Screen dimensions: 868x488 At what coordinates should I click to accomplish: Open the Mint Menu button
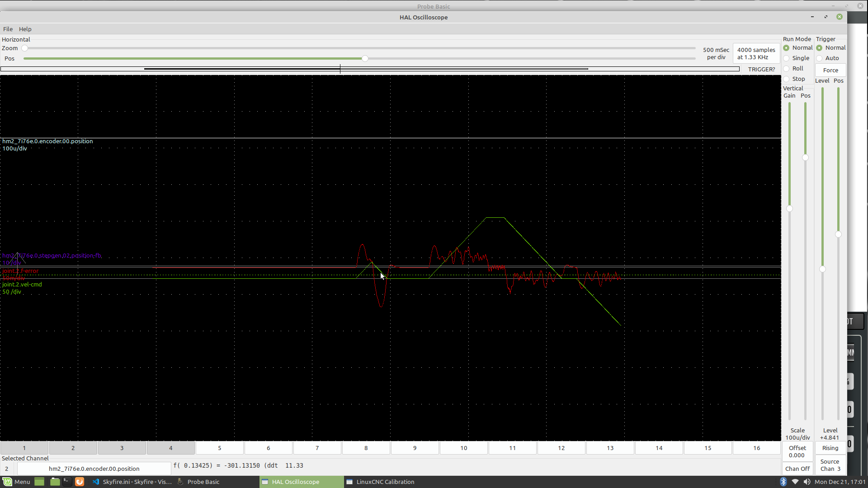point(16,482)
